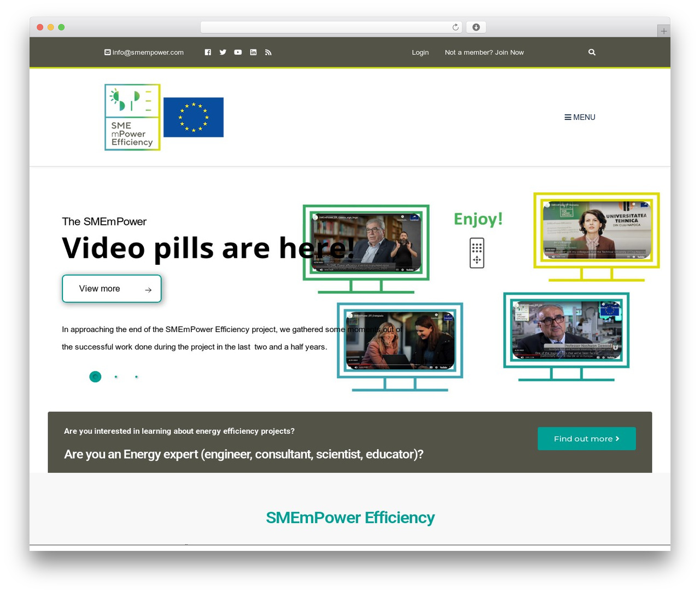Open the Twitter social icon
700x593 pixels.
point(223,53)
